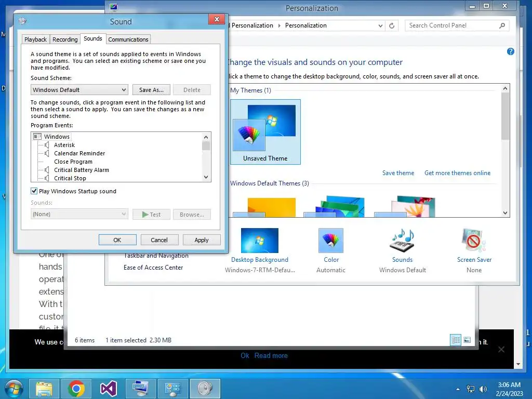This screenshot has height=399, width=532.
Task: Open the Sound Scheme dropdown
Action: click(x=79, y=90)
